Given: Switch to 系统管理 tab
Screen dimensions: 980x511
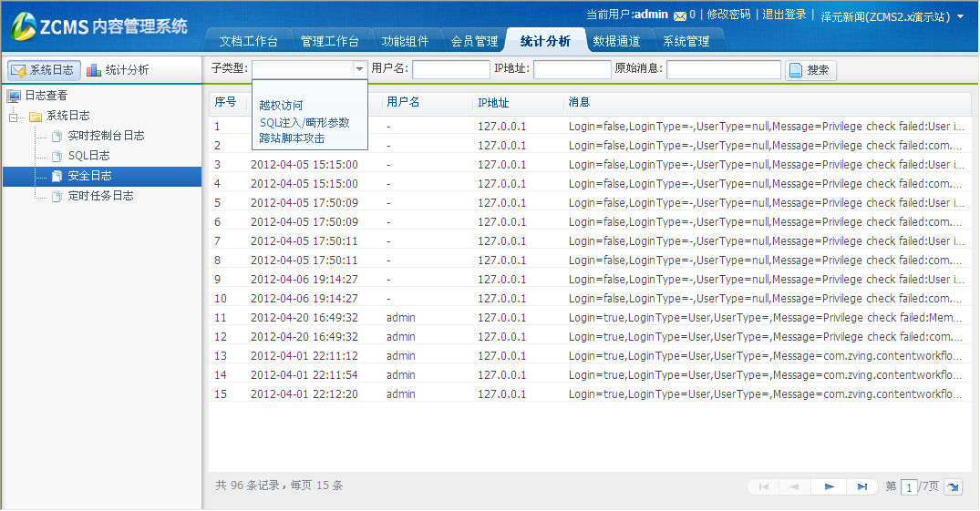Looking at the screenshot, I should [x=686, y=41].
